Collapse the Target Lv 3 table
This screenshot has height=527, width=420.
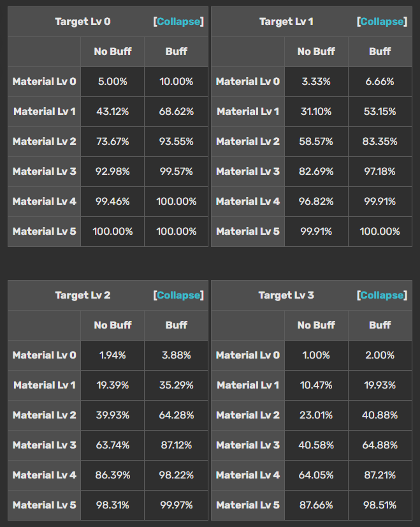pyautogui.click(x=382, y=295)
